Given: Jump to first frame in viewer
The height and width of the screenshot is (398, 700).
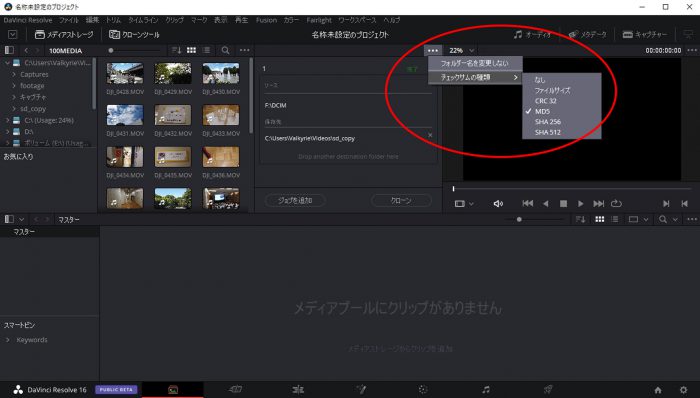Looking at the screenshot, I should 527,203.
